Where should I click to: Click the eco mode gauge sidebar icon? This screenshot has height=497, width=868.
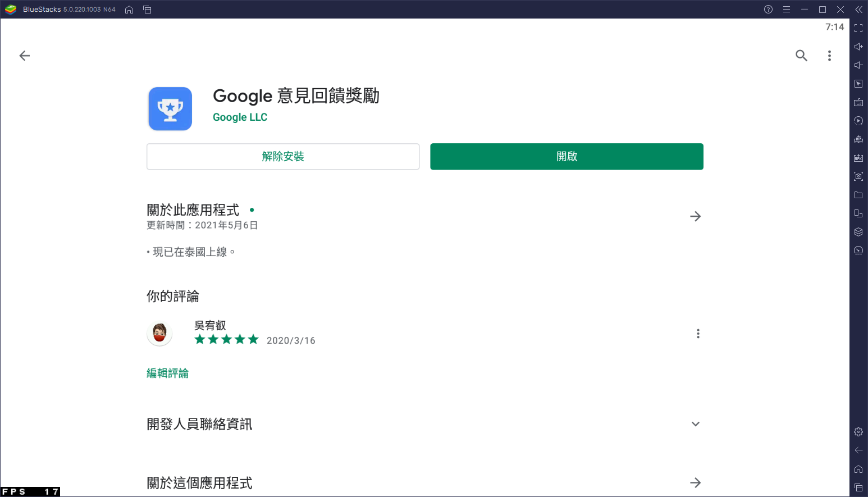click(x=858, y=250)
